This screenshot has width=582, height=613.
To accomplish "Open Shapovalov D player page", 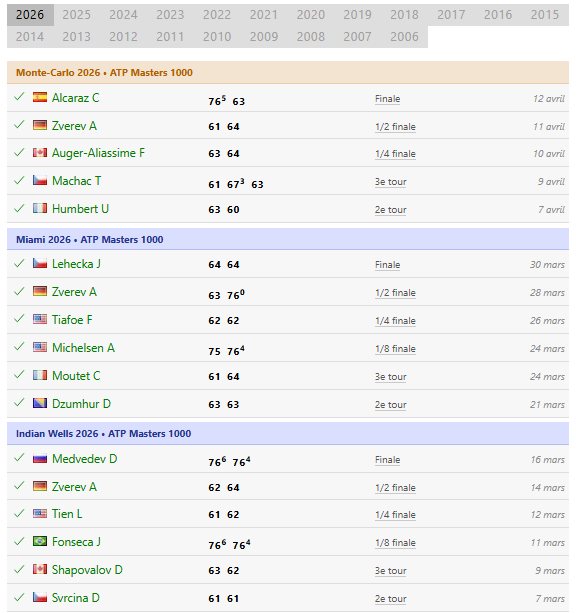I will [x=87, y=570].
